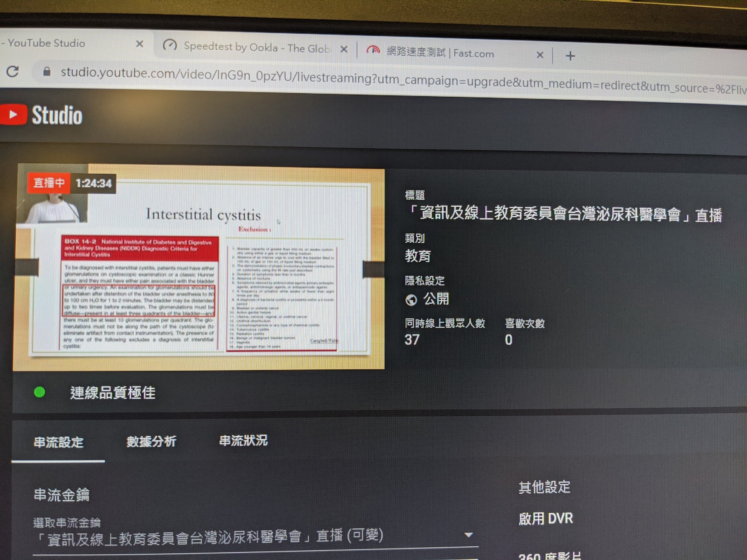Click the public privacy globe icon
The width and height of the screenshot is (747, 560).
pyautogui.click(x=411, y=300)
